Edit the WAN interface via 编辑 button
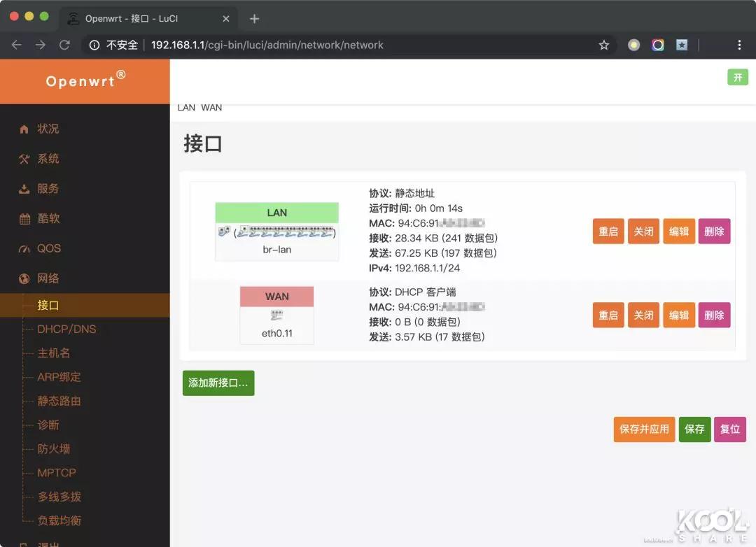 click(678, 315)
